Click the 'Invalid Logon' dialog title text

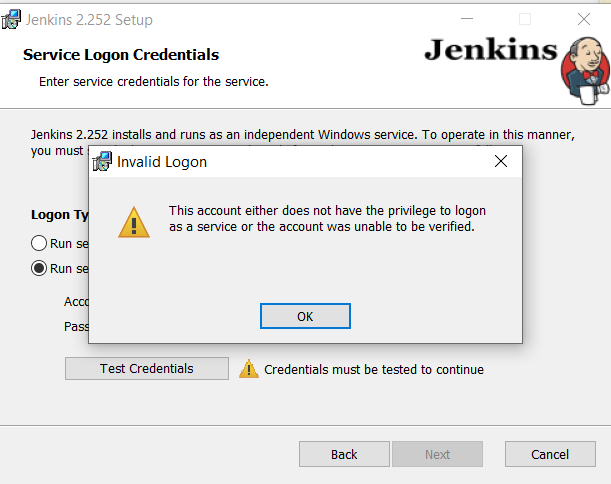[x=162, y=162]
